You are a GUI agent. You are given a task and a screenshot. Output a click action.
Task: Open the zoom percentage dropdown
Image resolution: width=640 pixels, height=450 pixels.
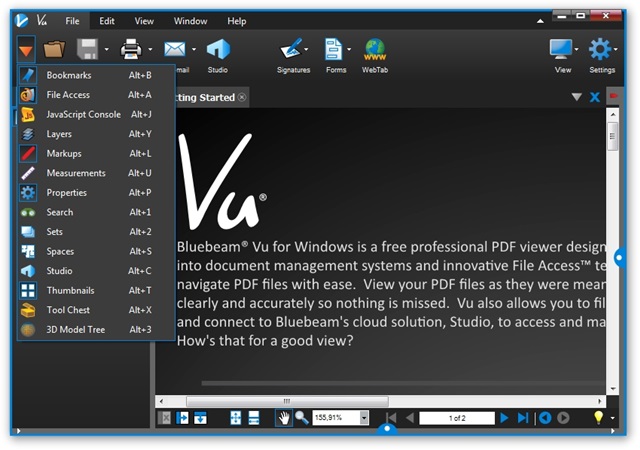point(364,417)
